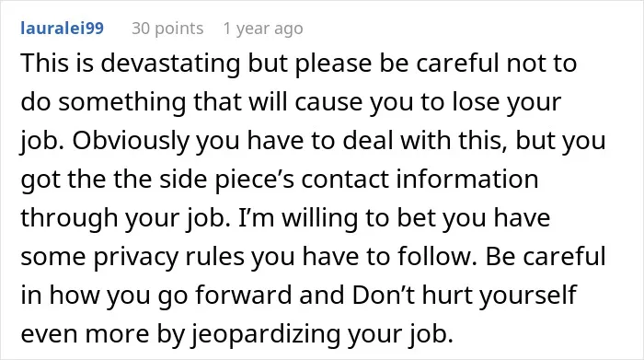Click the 30 points score label
The width and height of the screenshot is (644, 360).
pyautogui.click(x=167, y=29)
